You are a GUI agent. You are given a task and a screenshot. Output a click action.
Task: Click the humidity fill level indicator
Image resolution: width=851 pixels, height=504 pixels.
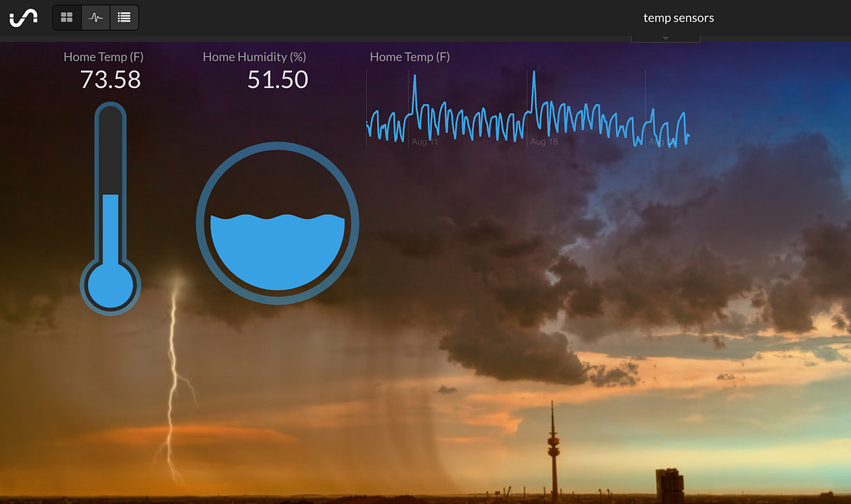(277, 247)
